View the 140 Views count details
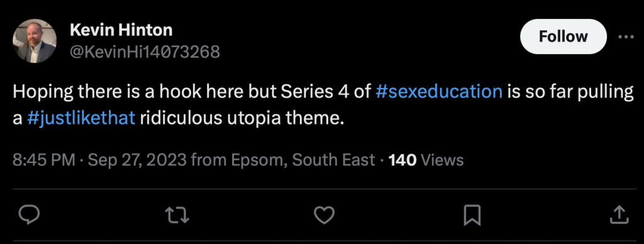The width and height of the screenshot is (644, 244). [x=426, y=160]
